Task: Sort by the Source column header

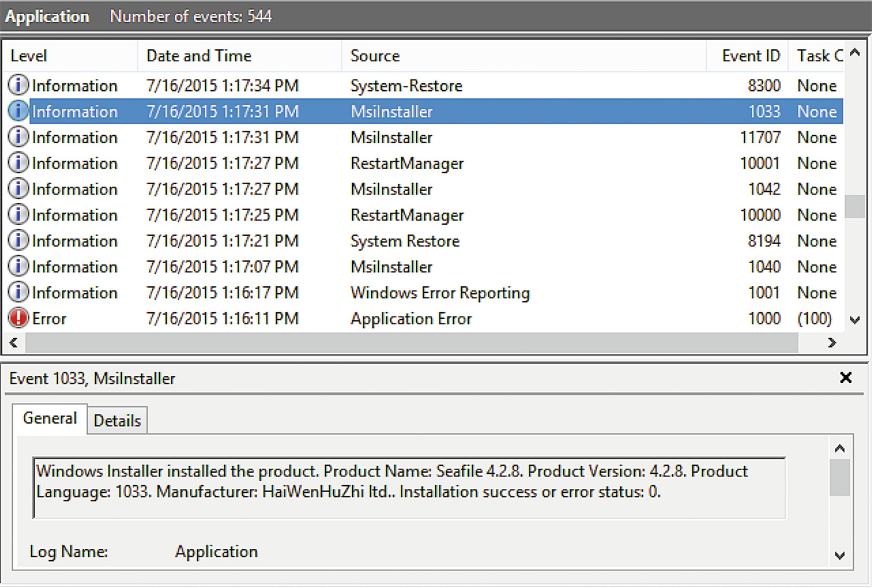Action: click(524, 56)
